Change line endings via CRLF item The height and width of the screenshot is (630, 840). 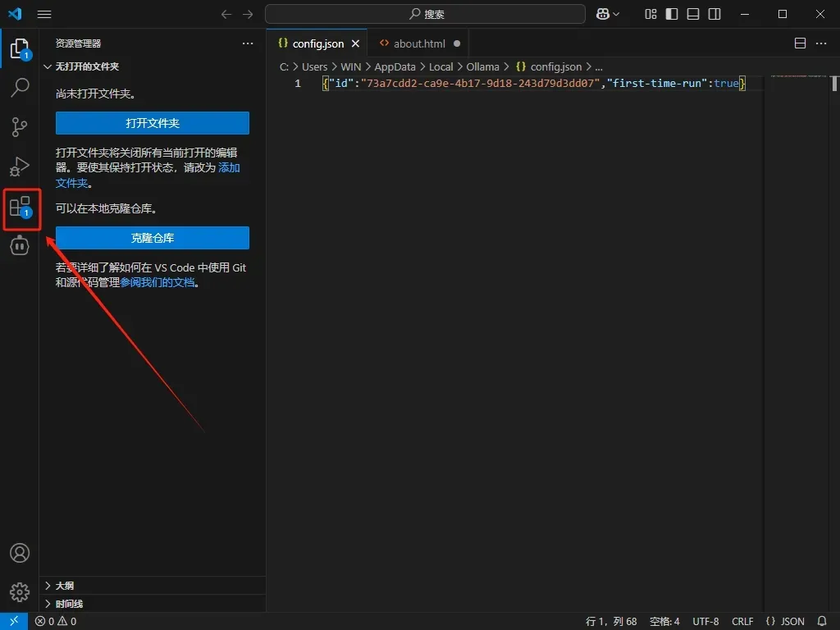(x=742, y=622)
